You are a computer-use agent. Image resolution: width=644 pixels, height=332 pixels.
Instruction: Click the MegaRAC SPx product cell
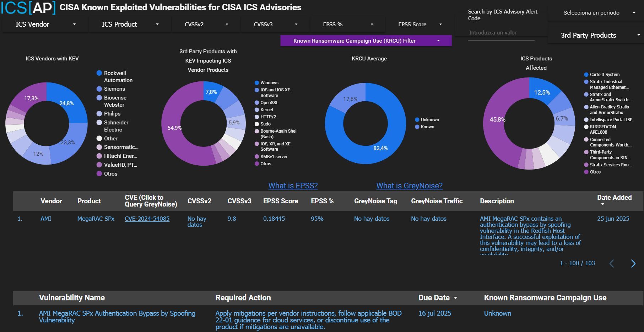click(96, 219)
